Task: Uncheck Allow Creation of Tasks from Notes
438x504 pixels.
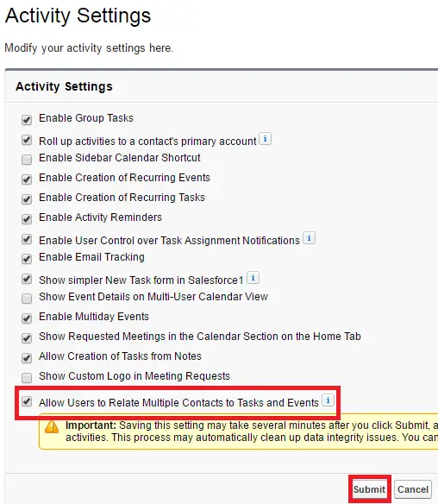Action: click(27, 358)
